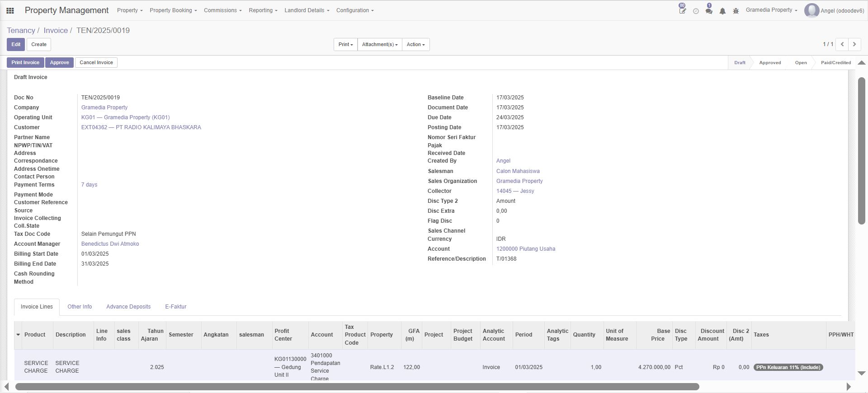Viewport: 868px width, 393px height.
Task: Open the Configuration menu
Action: point(355,10)
